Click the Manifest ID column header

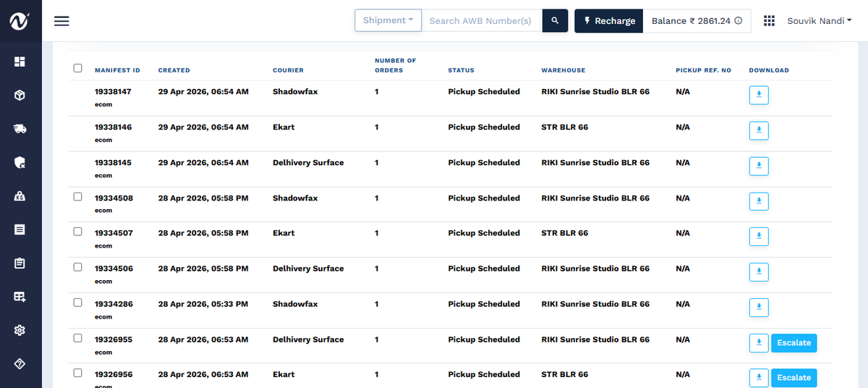117,70
